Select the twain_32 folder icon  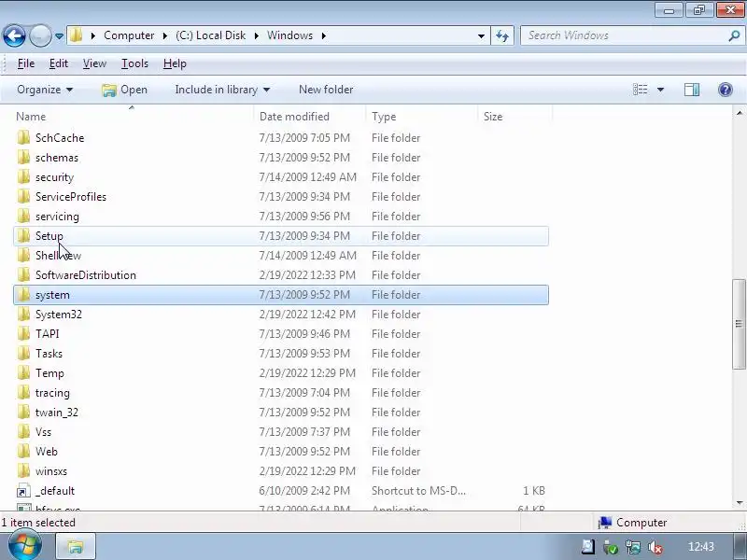click(x=23, y=413)
